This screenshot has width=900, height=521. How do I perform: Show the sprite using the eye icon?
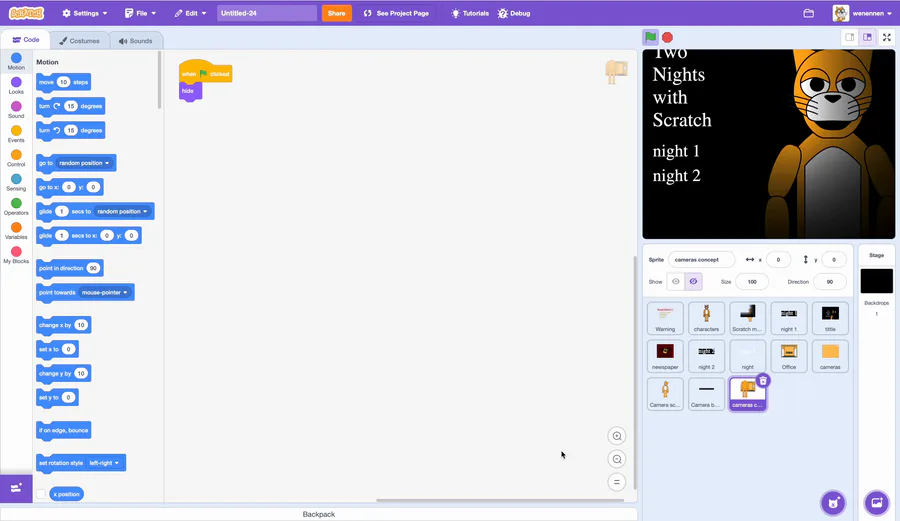click(676, 282)
